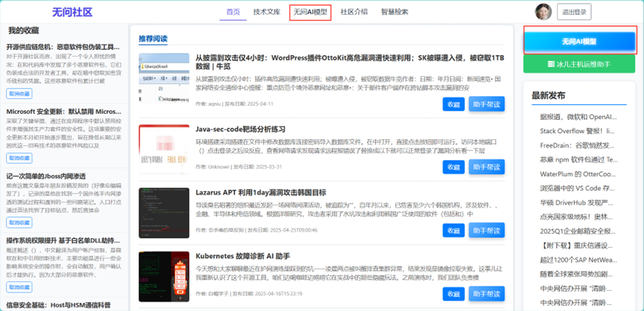Click 取消收藏 under 记一次简单的Jboss内网渗透
The height and width of the screenshot is (311, 644).
19,222
